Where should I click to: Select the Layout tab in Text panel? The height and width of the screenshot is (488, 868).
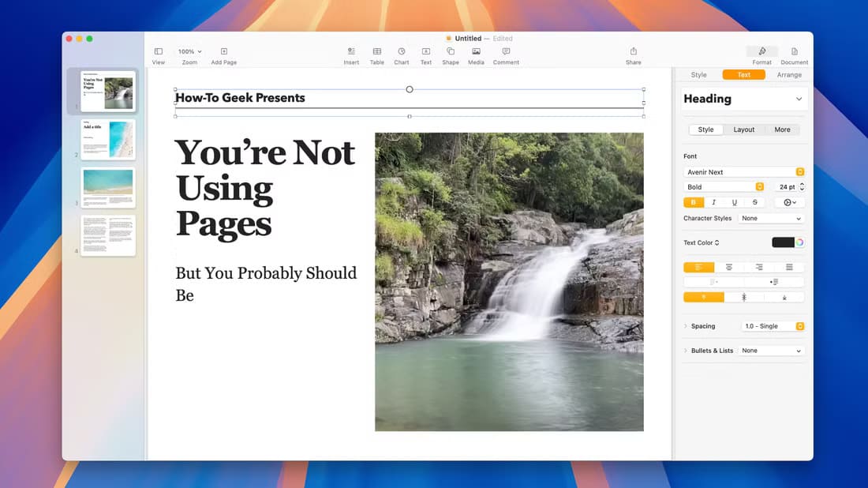pos(744,130)
